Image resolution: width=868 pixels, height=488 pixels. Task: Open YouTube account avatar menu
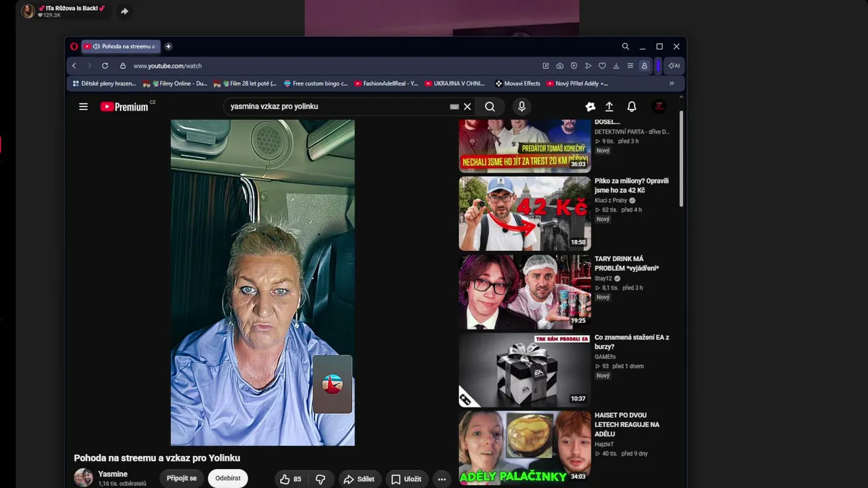click(658, 106)
